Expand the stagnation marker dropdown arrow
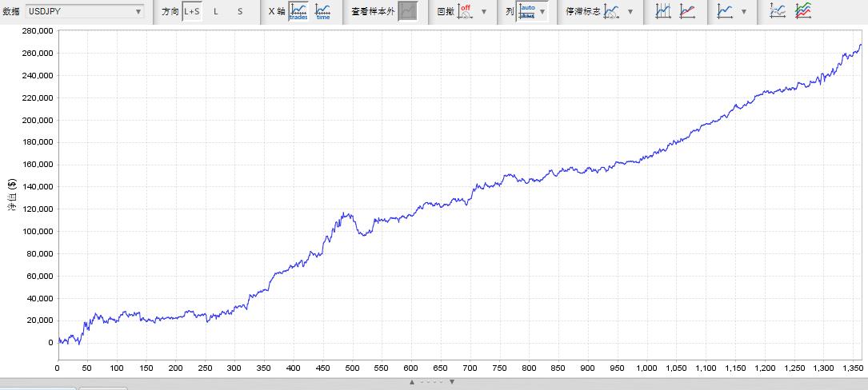 tap(630, 12)
